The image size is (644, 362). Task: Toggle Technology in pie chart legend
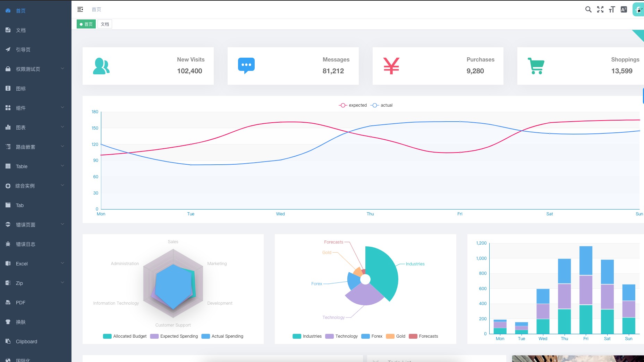click(341, 336)
